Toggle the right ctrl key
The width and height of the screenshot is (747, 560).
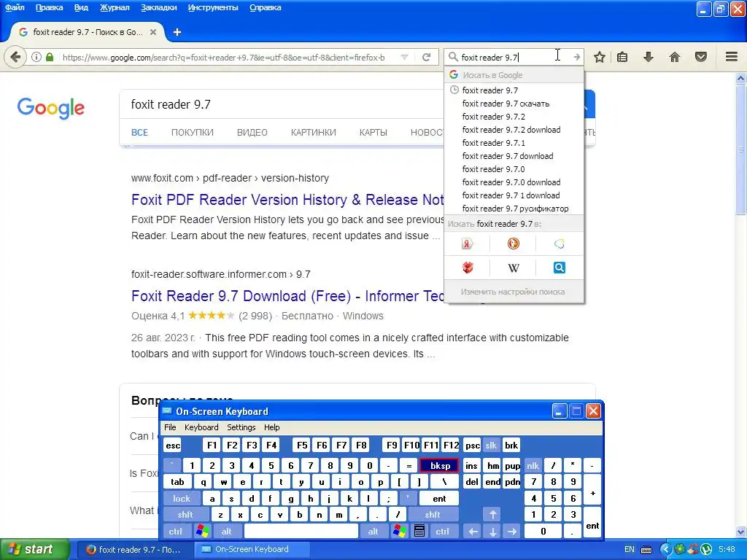click(x=442, y=532)
